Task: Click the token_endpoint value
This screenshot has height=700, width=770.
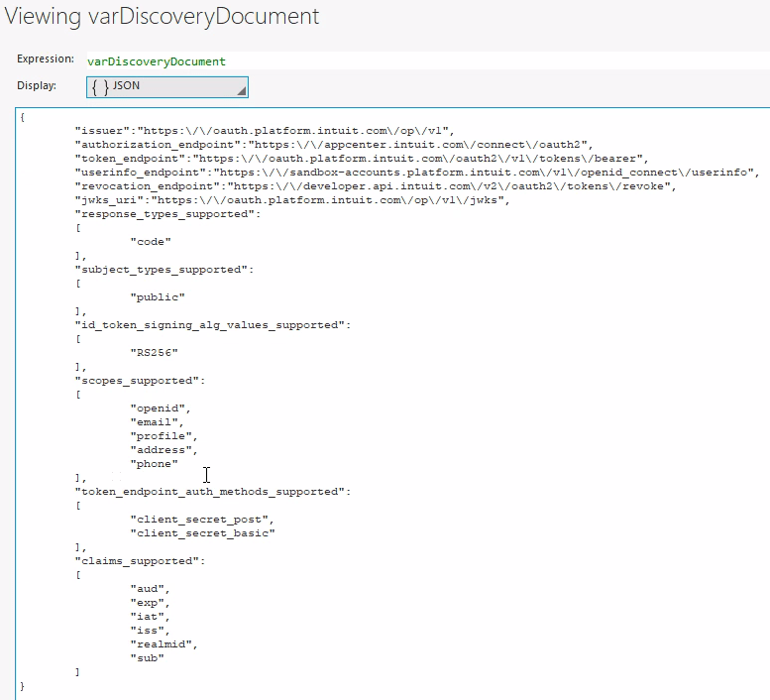Action: pyautogui.click(x=420, y=159)
